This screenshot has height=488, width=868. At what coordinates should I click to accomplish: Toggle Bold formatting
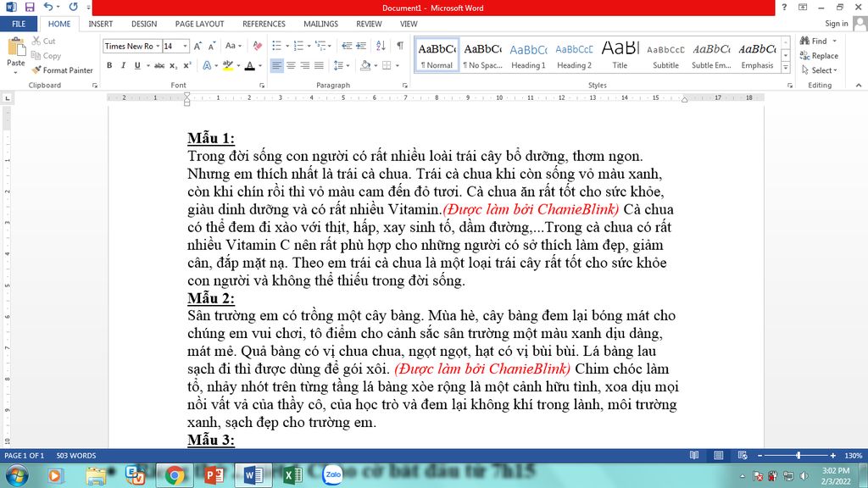tap(109, 65)
